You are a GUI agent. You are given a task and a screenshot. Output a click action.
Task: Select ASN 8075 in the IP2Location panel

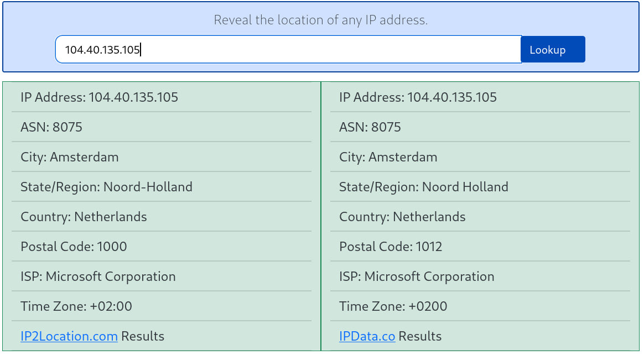[51, 127]
